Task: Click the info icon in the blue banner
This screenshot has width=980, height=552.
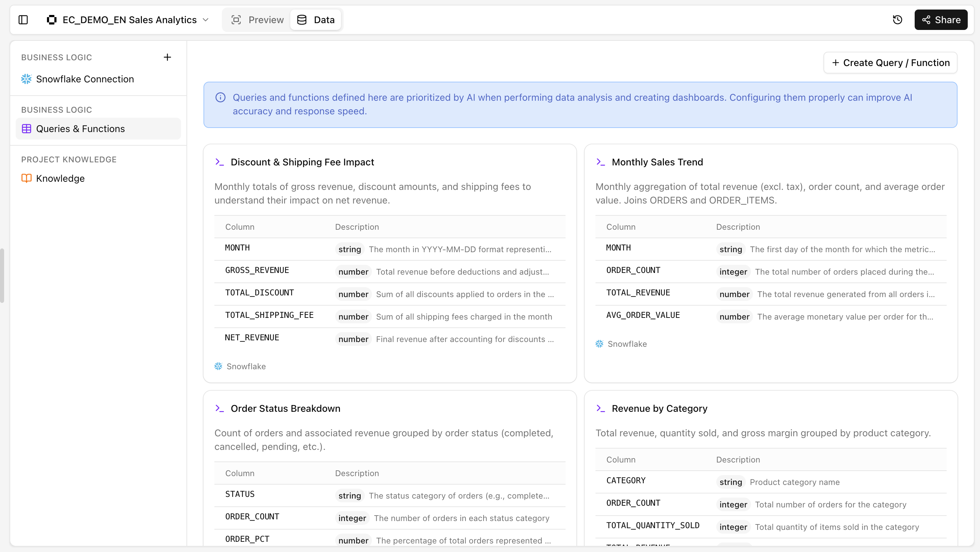Action: [220, 97]
